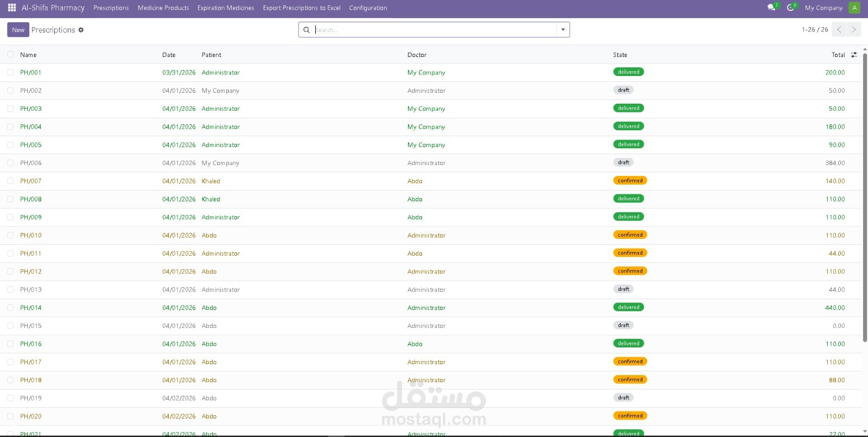The width and height of the screenshot is (868, 437).
Task: Expand the search filter options dropdown
Action: [x=563, y=30]
